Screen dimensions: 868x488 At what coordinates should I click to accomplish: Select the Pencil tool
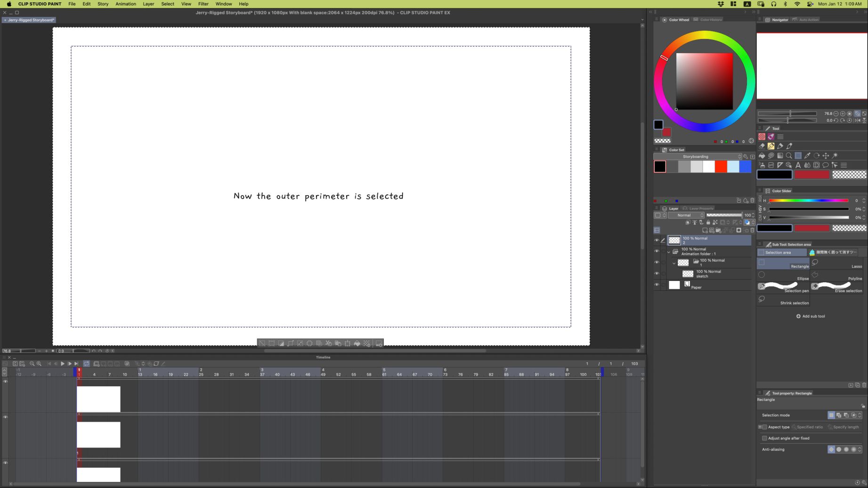[x=780, y=146]
